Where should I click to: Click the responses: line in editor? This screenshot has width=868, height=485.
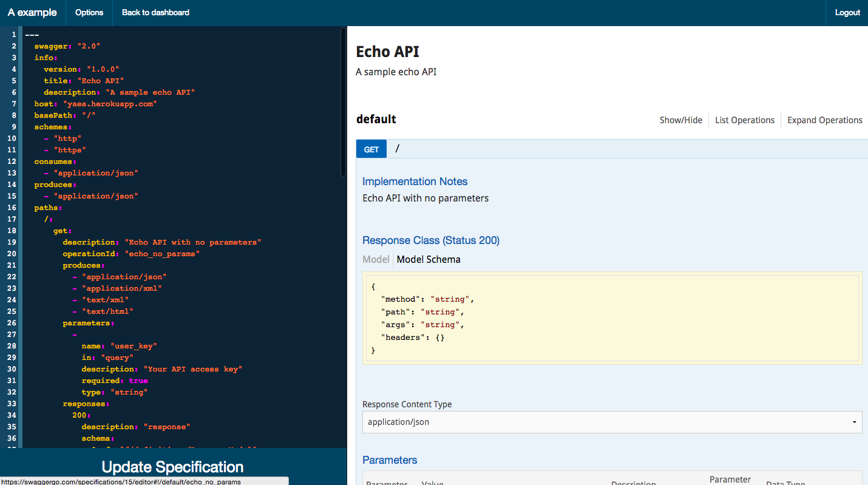86,404
